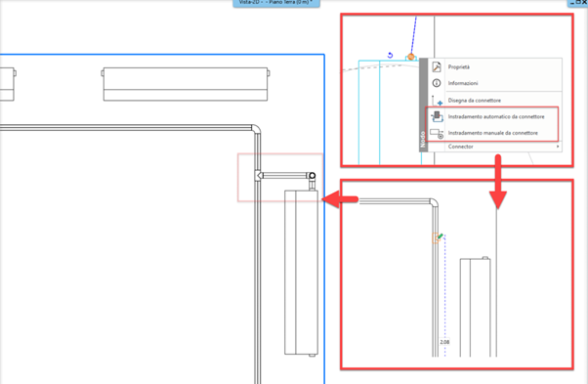Screen dimensions: 588x384
Task: Select Disegna da connettore entry
Action: (x=474, y=101)
